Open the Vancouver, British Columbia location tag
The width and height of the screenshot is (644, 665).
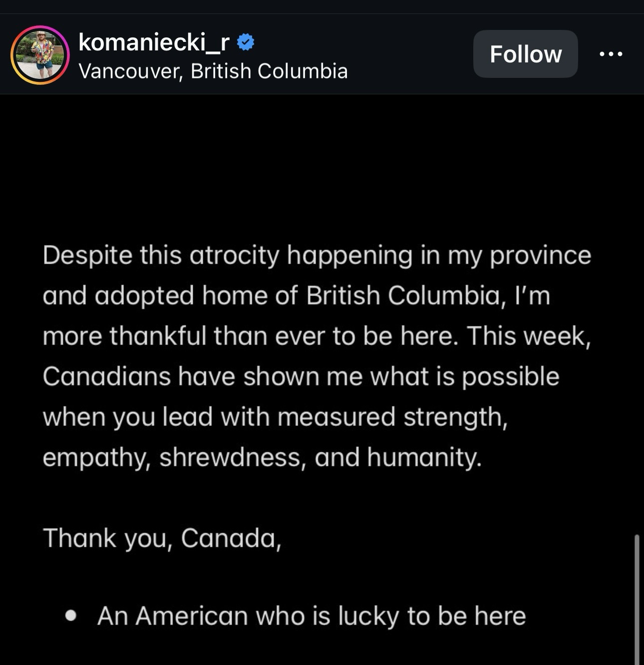213,71
